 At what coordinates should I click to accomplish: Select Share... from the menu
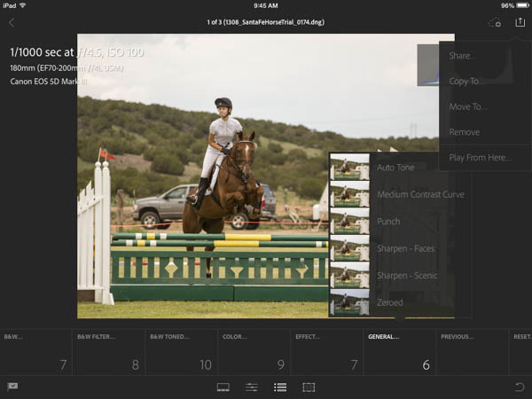point(485,55)
